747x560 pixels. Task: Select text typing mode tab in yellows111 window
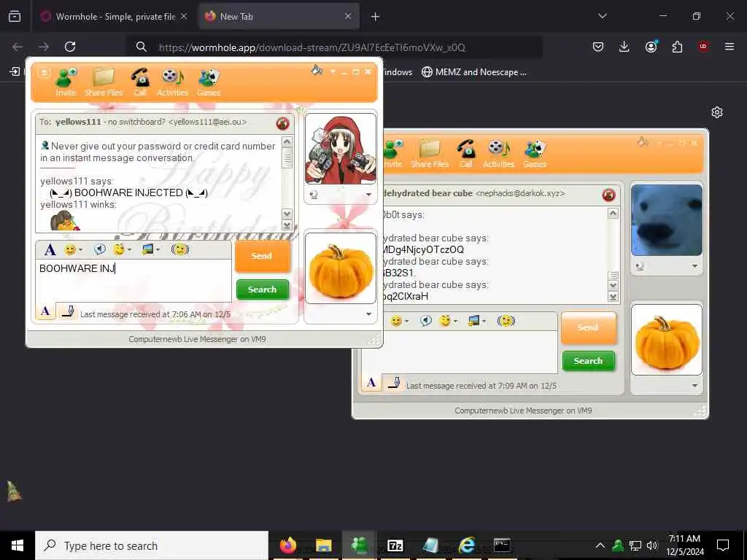coord(45,311)
